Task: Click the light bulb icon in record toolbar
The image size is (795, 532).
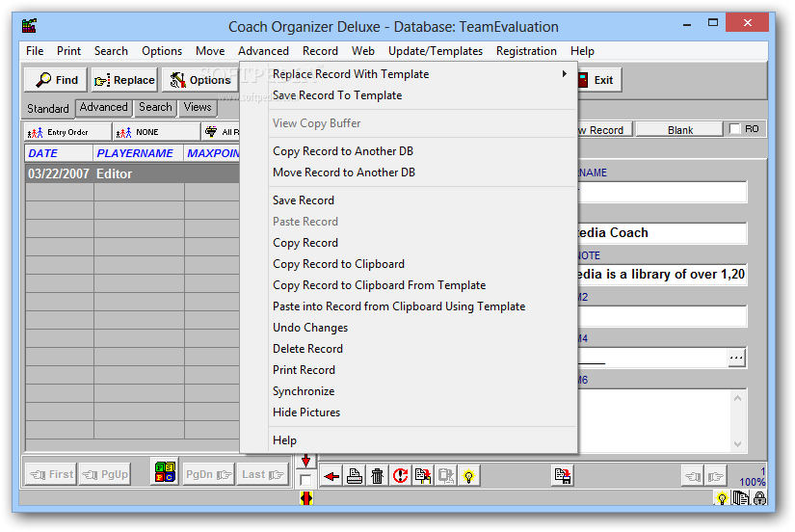Action: (468, 476)
